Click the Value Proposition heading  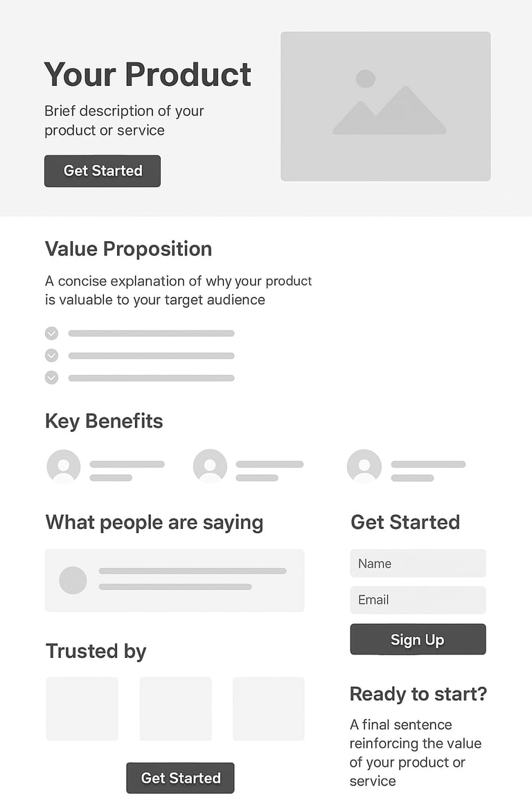pos(128,249)
